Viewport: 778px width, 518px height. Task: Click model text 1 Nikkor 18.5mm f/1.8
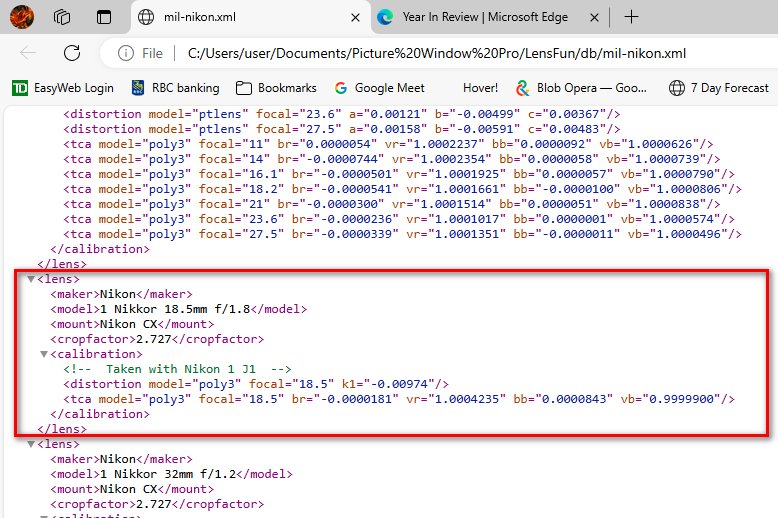click(175, 309)
